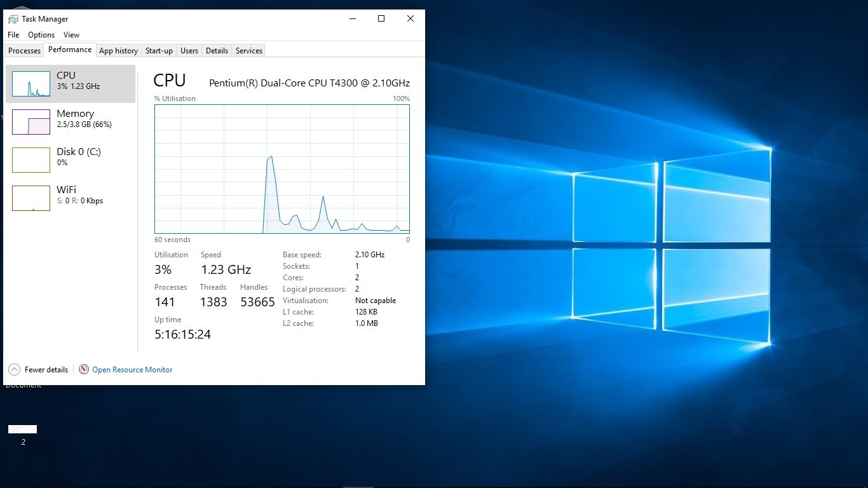Click the % Utilisation graph label

(x=175, y=98)
